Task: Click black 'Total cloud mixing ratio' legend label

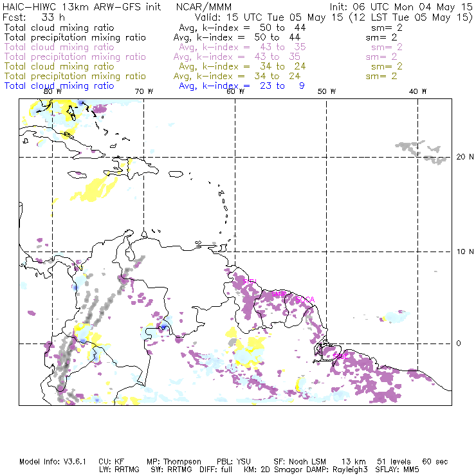Action: (59, 28)
